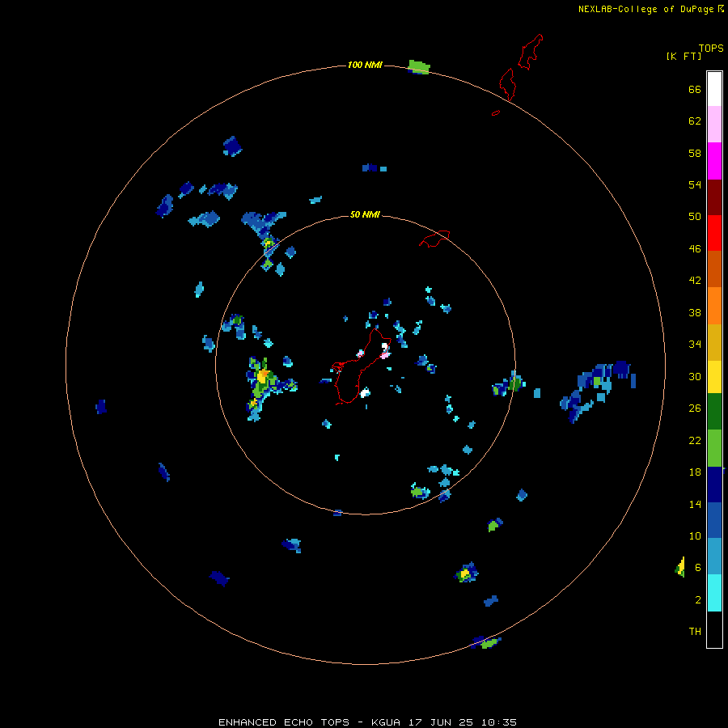Select the maroon legend color band

coord(714,197)
